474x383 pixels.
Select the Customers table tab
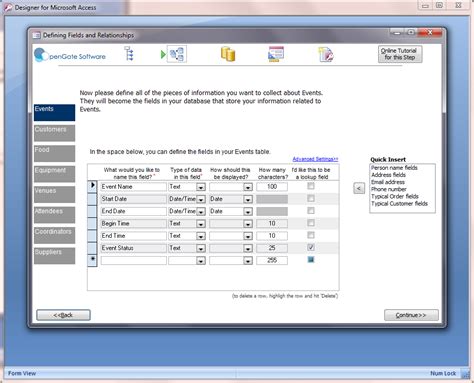tap(54, 133)
